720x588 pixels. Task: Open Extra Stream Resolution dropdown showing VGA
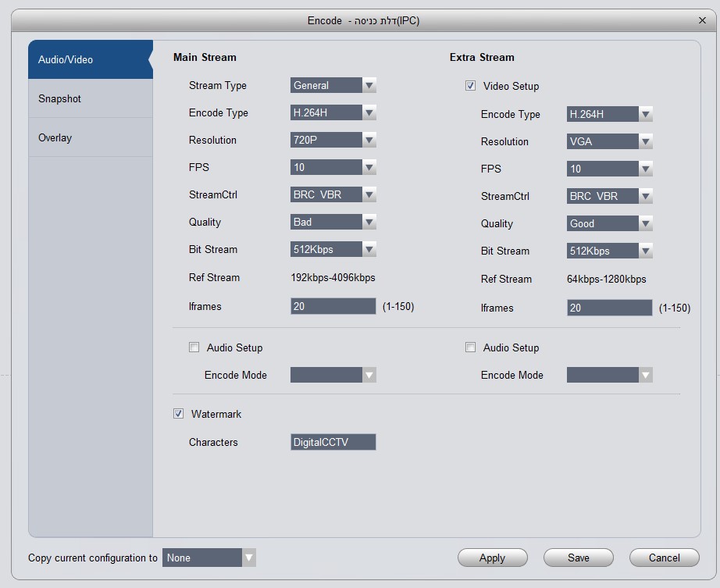click(609, 141)
